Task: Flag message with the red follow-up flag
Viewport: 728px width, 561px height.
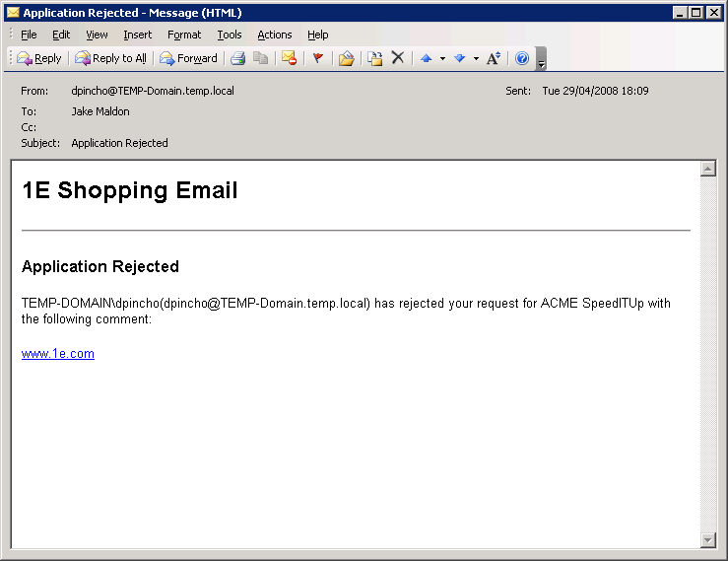Action: coord(317,58)
